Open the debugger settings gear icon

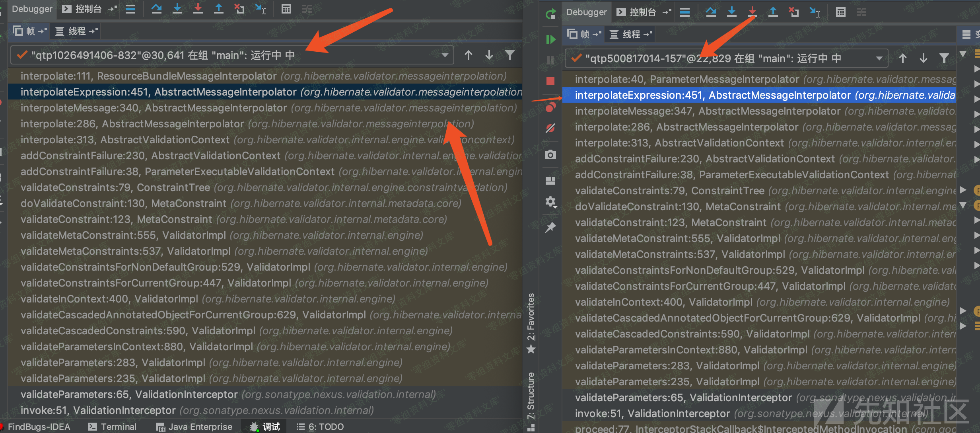pos(550,202)
